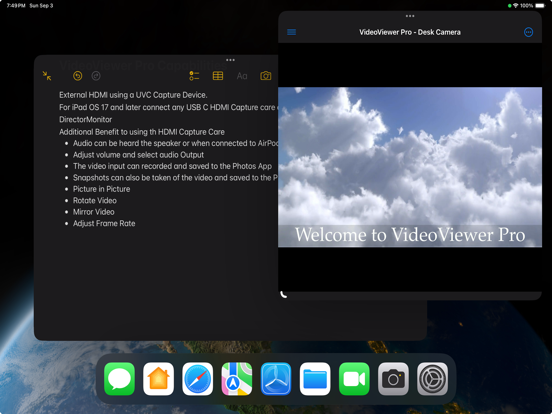Viewport: 552px width, 414px height.
Task: Open the TestFlight app in the dock
Action: [x=276, y=379]
